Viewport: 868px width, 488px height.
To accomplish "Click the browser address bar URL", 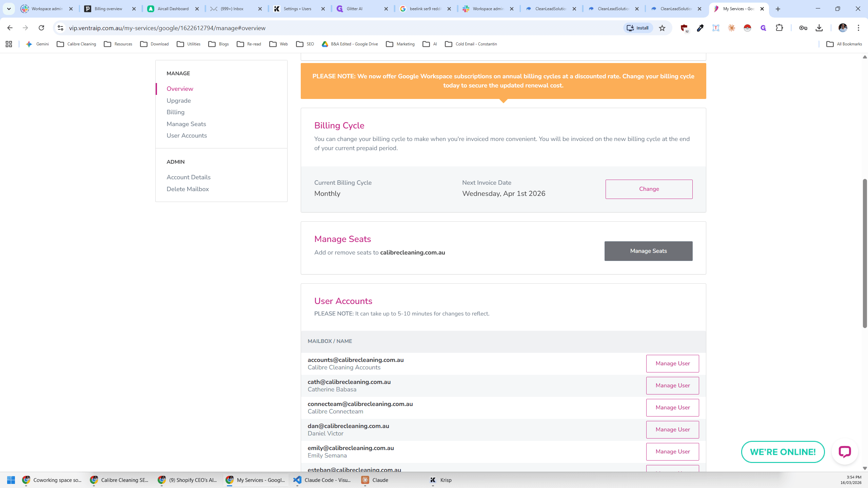I will click(167, 28).
